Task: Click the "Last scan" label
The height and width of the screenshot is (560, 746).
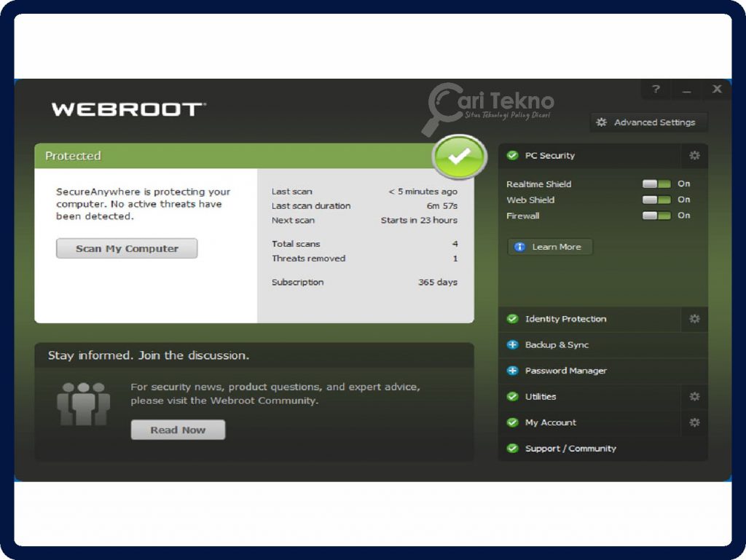Action: pyautogui.click(x=291, y=191)
